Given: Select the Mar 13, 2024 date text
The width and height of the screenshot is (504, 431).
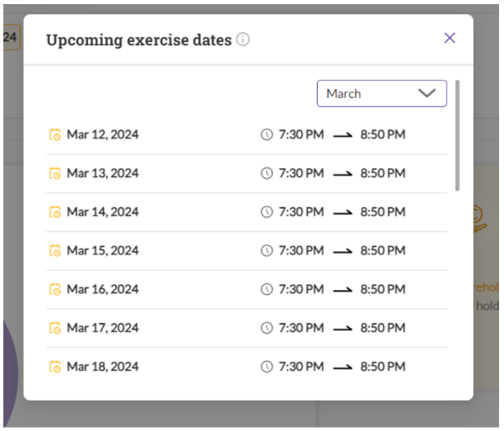Looking at the screenshot, I should [103, 173].
